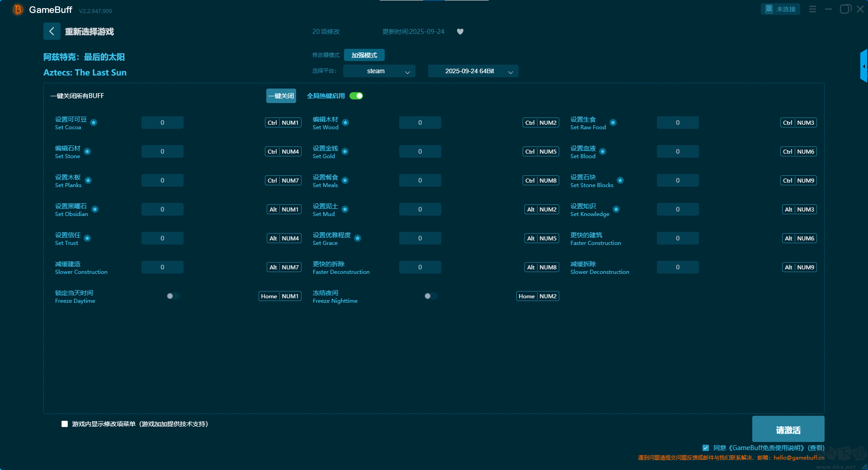This screenshot has width=868, height=470.
Task: Click the Faster Deconstruction value field
Action: pyautogui.click(x=420, y=267)
